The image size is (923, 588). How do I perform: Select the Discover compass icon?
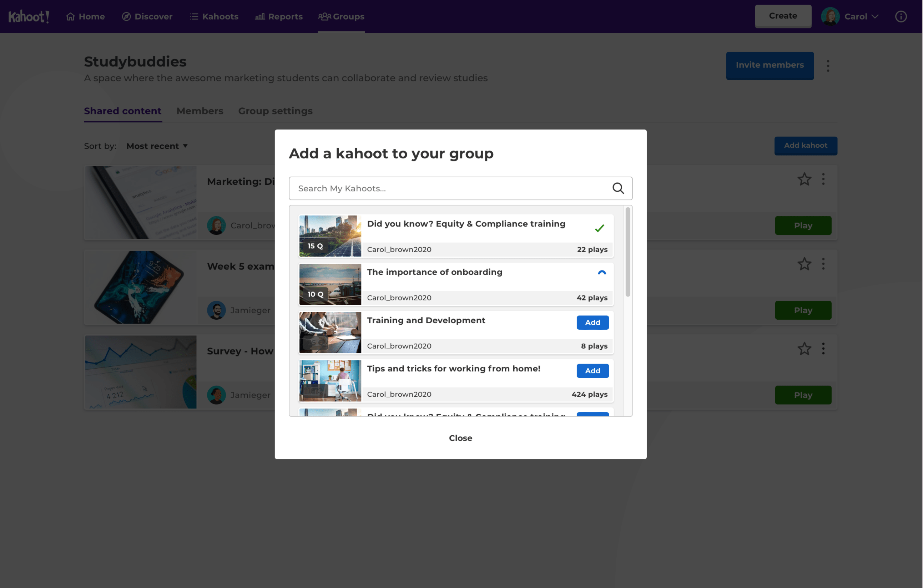(x=125, y=16)
